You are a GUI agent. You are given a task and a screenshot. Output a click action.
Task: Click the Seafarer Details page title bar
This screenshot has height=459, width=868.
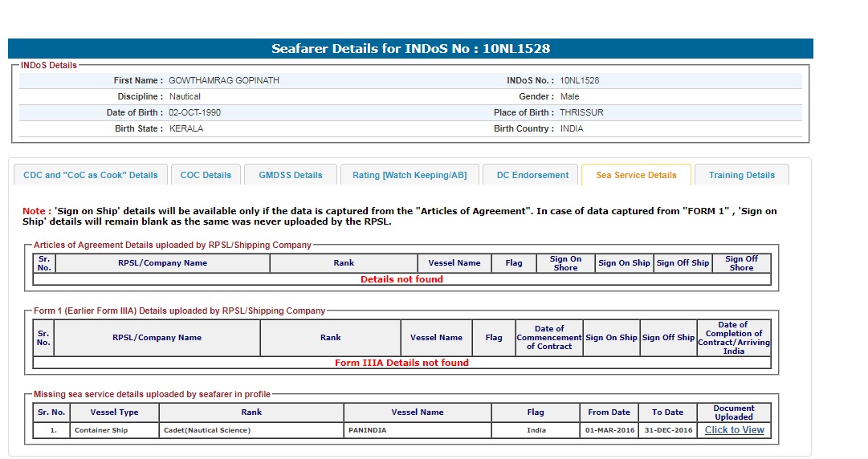point(410,49)
